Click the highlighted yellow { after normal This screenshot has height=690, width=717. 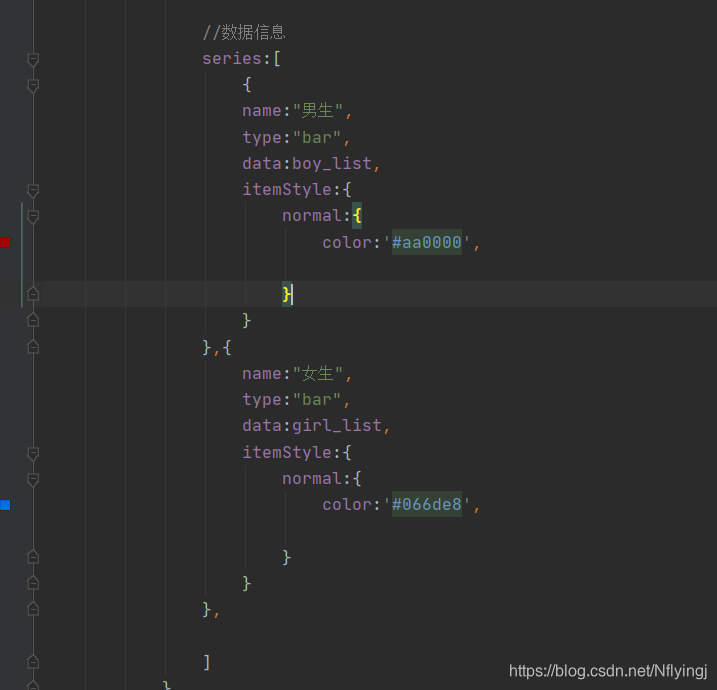[357, 216]
